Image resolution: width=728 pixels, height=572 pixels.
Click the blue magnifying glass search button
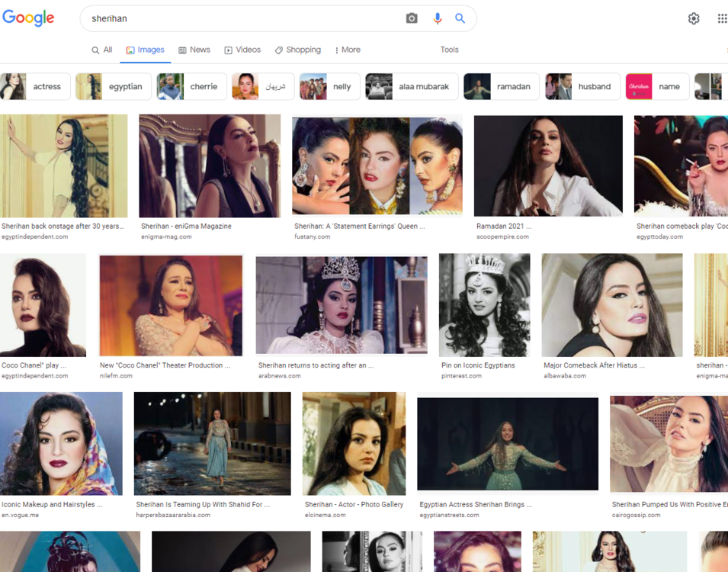click(460, 18)
